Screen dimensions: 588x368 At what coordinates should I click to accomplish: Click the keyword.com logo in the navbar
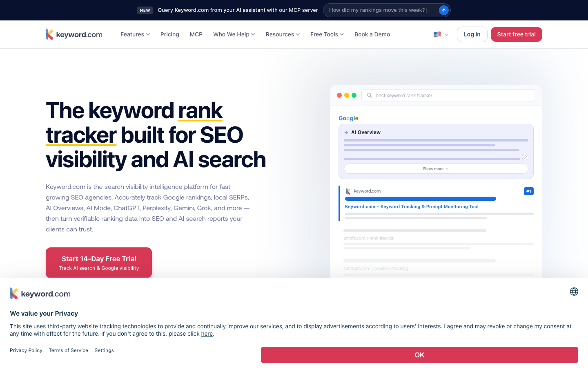point(74,34)
